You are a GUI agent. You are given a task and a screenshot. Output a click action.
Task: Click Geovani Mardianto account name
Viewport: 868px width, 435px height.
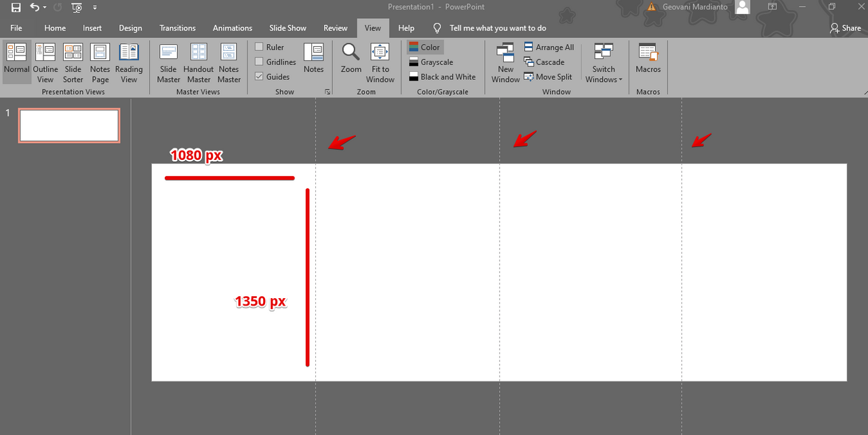695,7
